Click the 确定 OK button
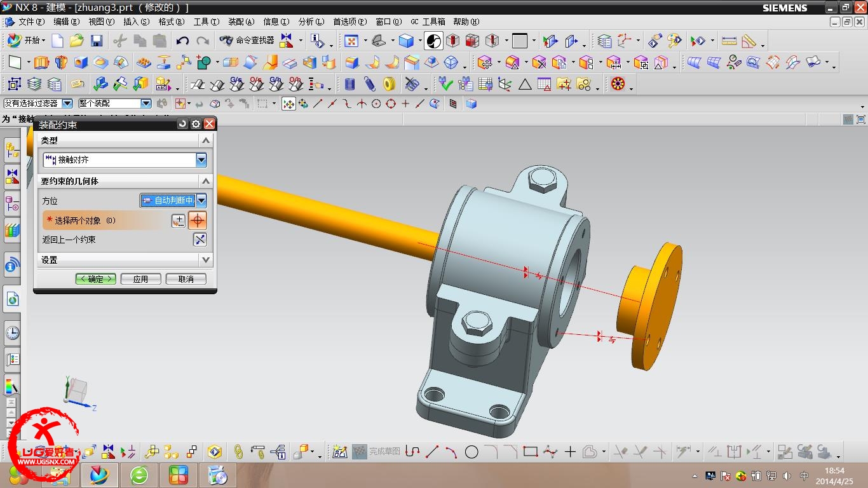Screen dimensions: 868x488 click(x=95, y=279)
